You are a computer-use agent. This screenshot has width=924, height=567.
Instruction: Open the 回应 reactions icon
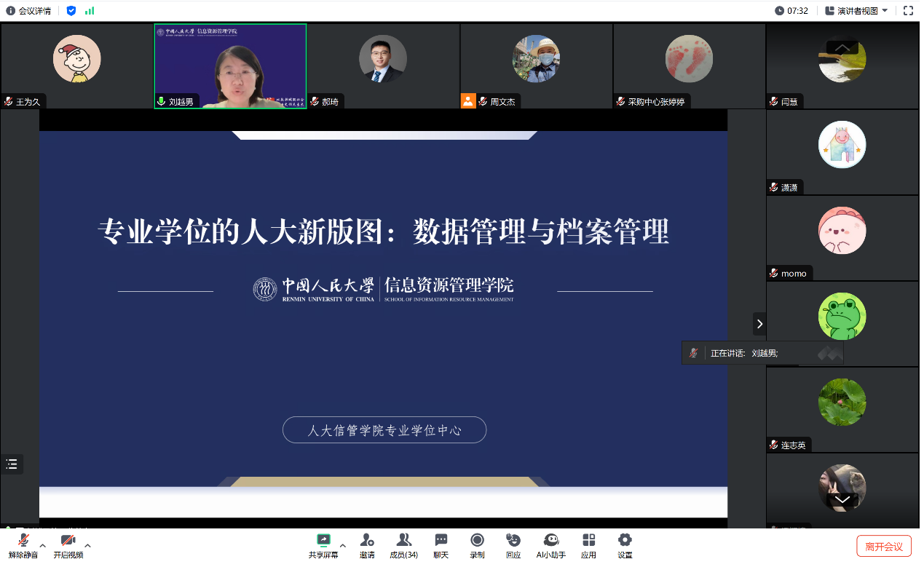tap(513, 540)
